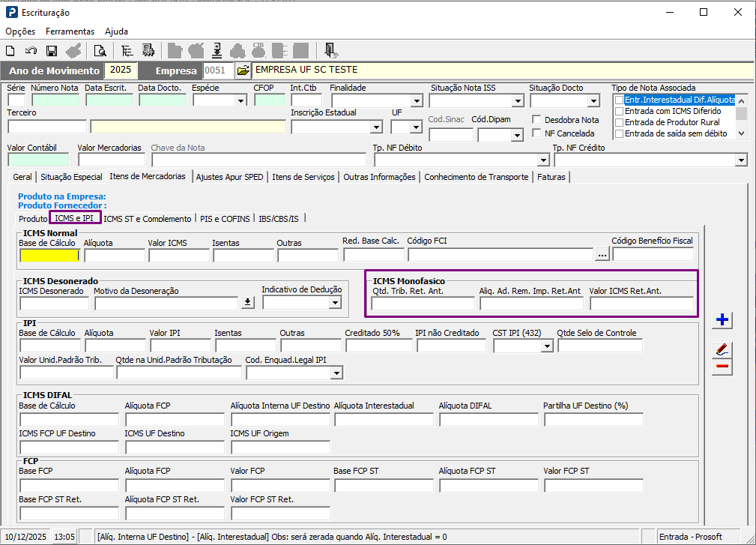
Task: Click the magnifier document search icon
Action: click(x=100, y=51)
